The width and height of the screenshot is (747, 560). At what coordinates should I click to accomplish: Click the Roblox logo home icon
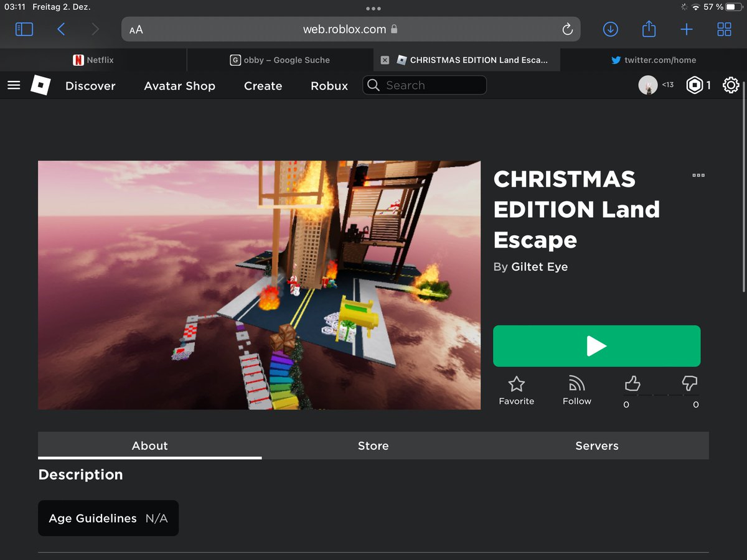(x=40, y=85)
